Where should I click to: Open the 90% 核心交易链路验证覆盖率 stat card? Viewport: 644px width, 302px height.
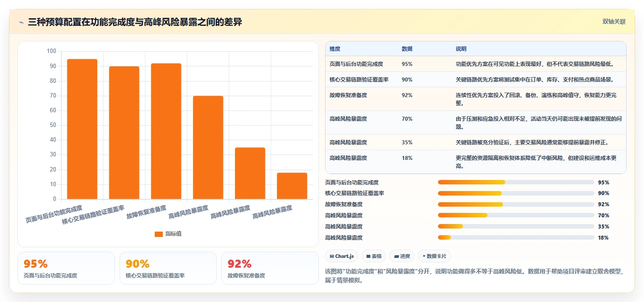[x=168, y=268]
